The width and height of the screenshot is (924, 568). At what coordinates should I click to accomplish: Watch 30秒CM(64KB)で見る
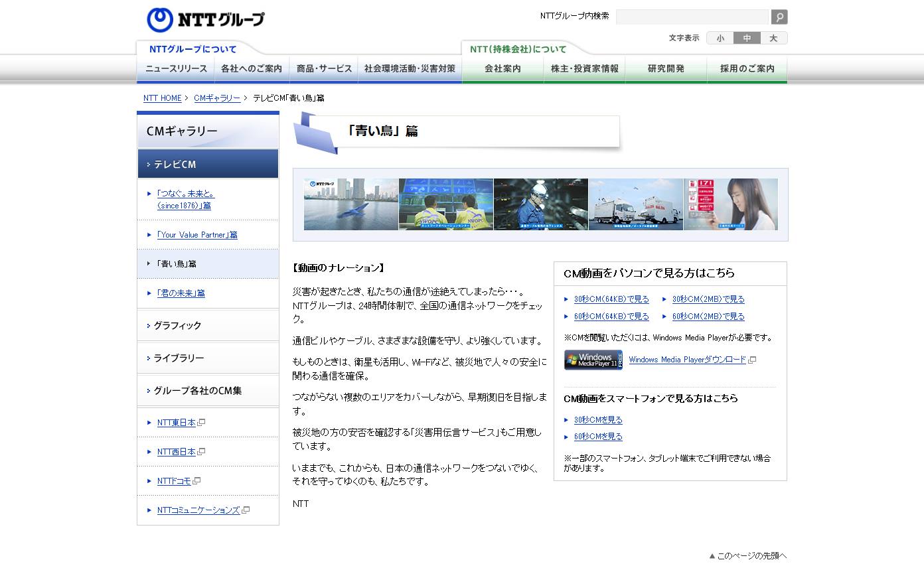point(611,299)
